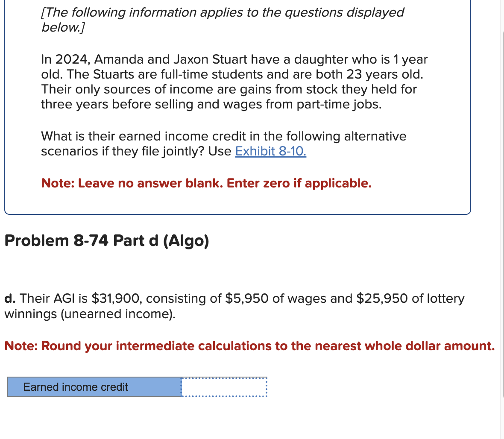Click the red note about entering zero
The height and width of the screenshot is (439, 504).
[x=207, y=183]
